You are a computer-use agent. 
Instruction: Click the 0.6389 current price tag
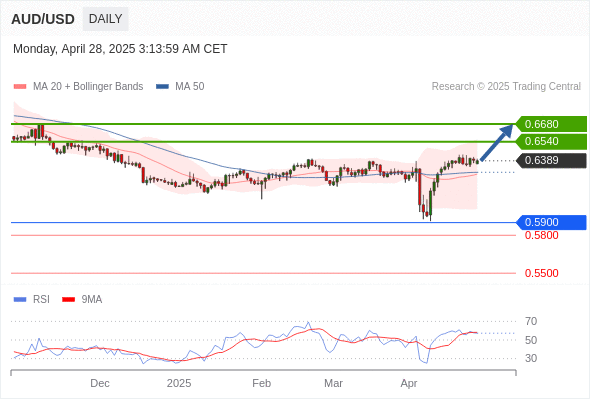point(551,160)
